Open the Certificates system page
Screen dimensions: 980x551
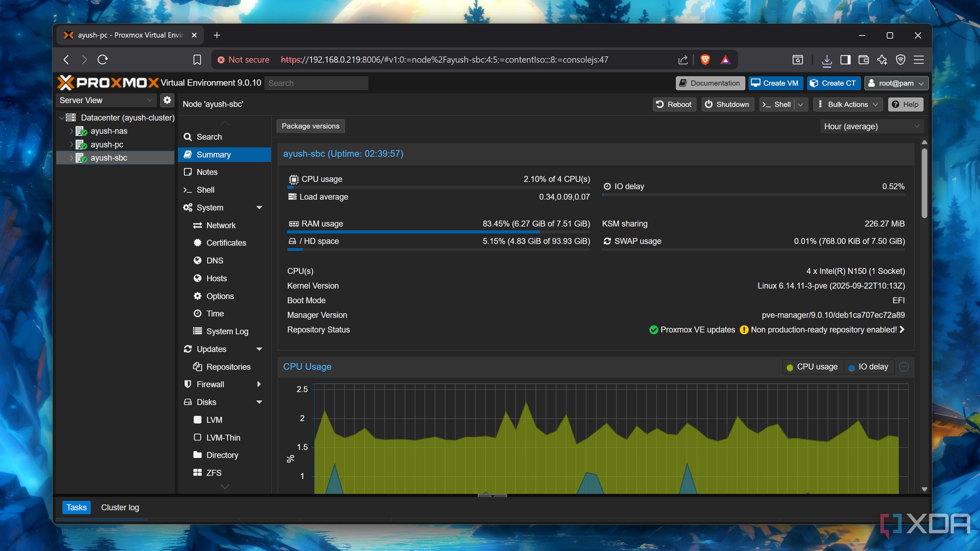coord(226,243)
